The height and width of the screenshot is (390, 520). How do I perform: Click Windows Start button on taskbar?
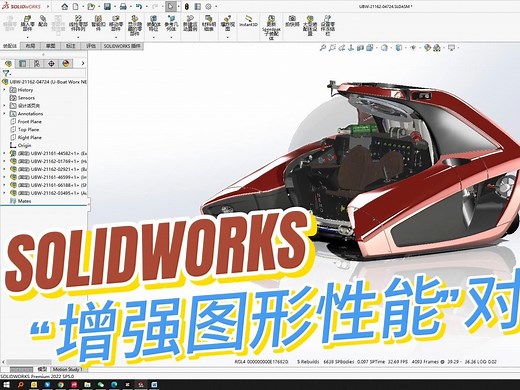pyautogui.click(x=6, y=385)
